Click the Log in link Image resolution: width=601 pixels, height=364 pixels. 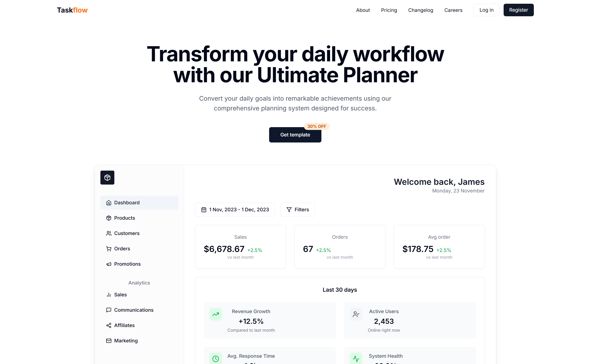pos(487,10)
